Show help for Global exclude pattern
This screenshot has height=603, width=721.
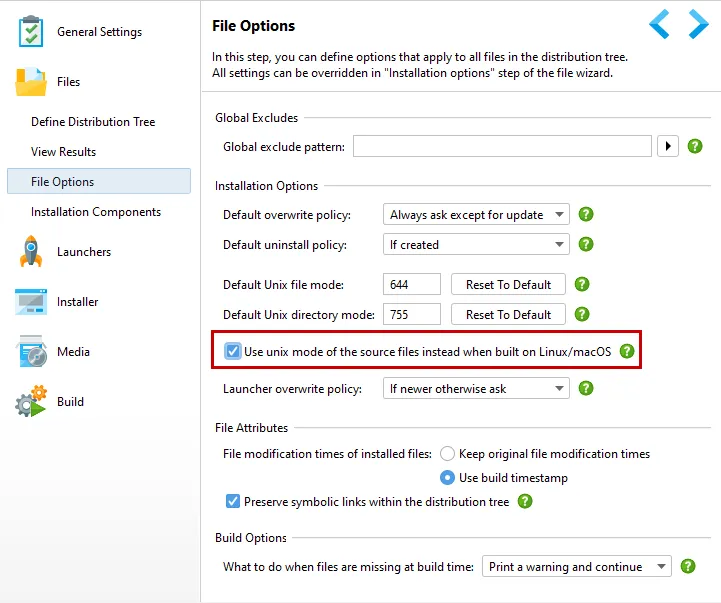695,146
